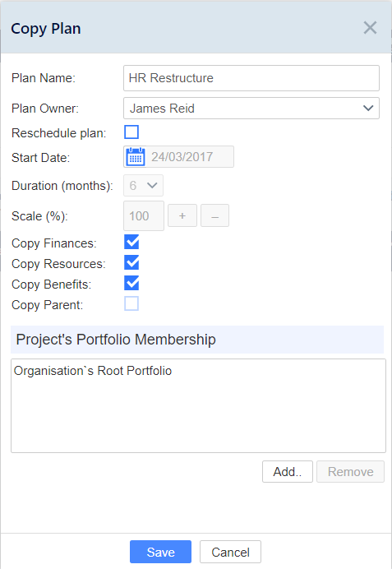The image size is (392, 569).
Task: Click the Remove button
Action: coord(350,472)
